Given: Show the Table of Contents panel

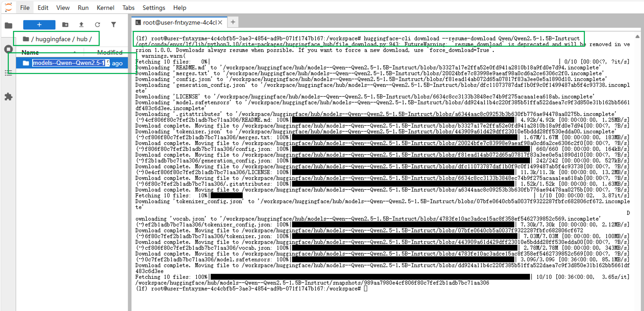Looking at the screenshot, I should (x=8, y=73).
